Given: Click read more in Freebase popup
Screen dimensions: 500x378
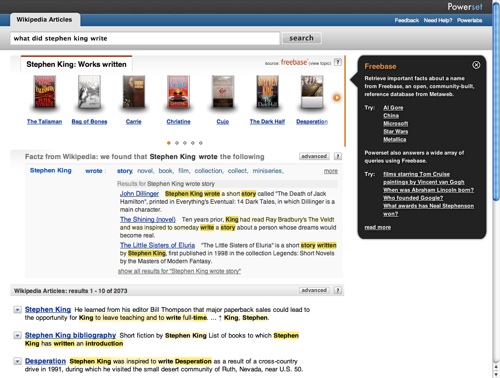Looking at the screenshot, I should (x=378, y=227).
